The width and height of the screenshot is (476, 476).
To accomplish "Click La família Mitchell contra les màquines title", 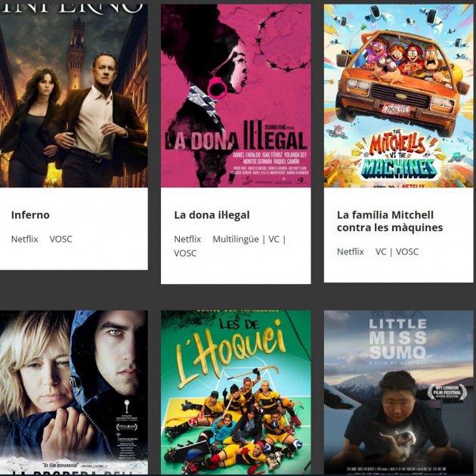I will (390, 221).
